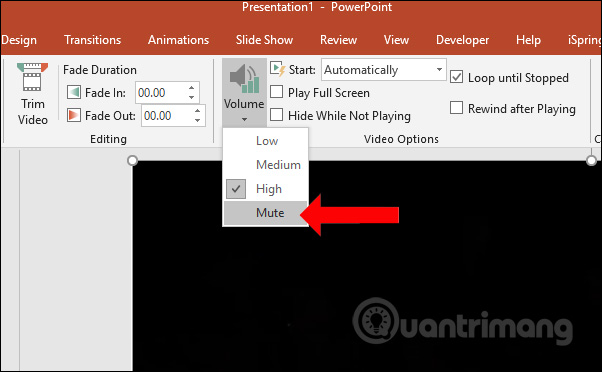Switch to the Transitions tab

[93, 40]
